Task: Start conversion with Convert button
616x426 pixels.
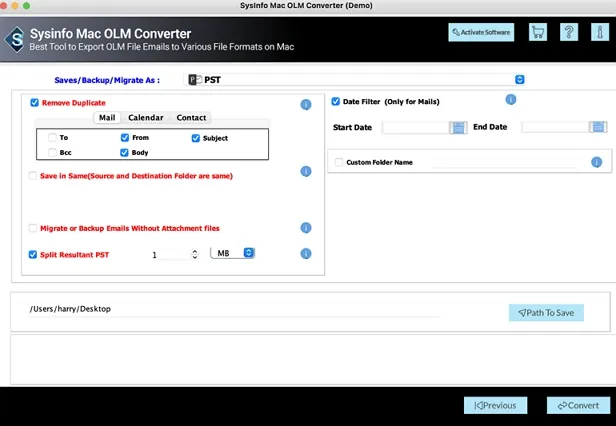Action: pyautogui.click(x=578, y=406)
